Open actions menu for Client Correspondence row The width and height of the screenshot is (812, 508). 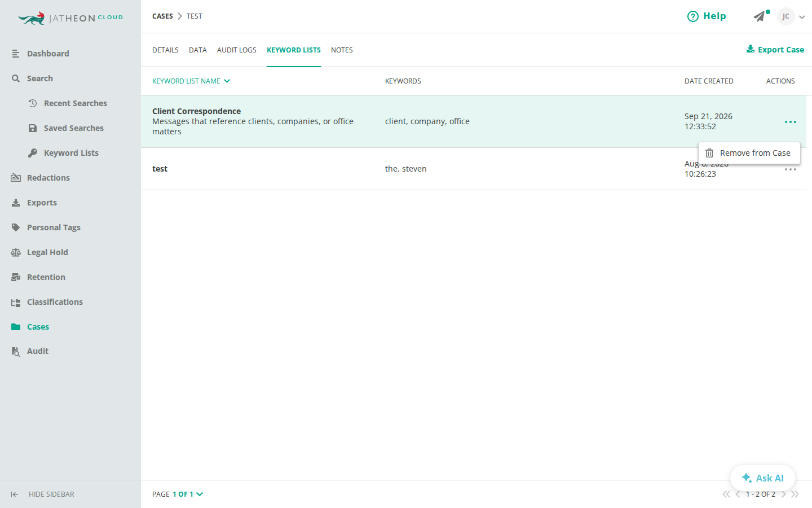click(791, 122)
